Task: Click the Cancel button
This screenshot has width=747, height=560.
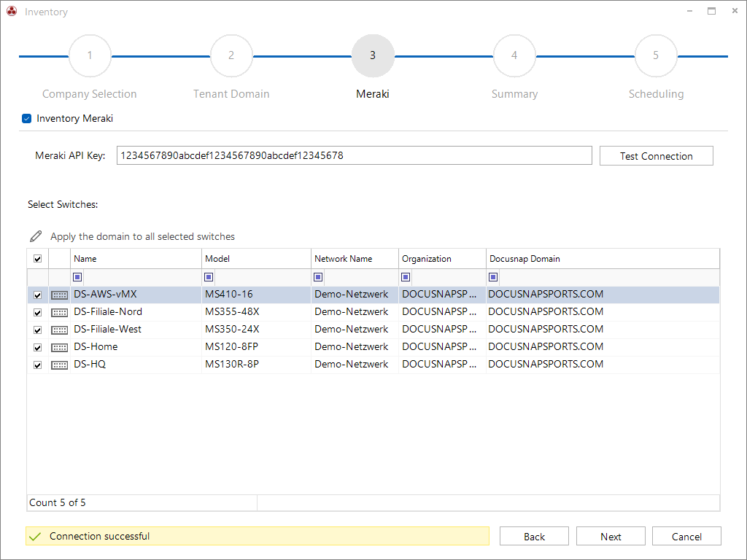Action: (686, 536)
